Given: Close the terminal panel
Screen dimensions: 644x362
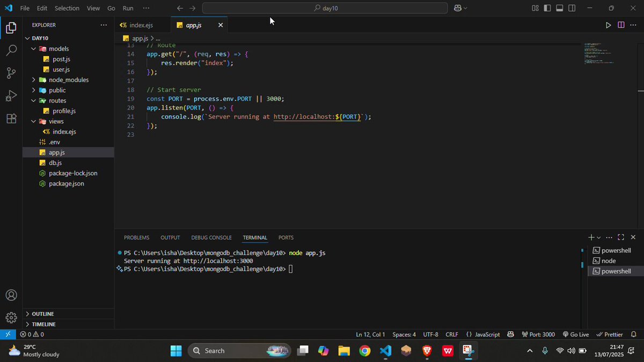Looking at the screenshot, I should (633, 237).
